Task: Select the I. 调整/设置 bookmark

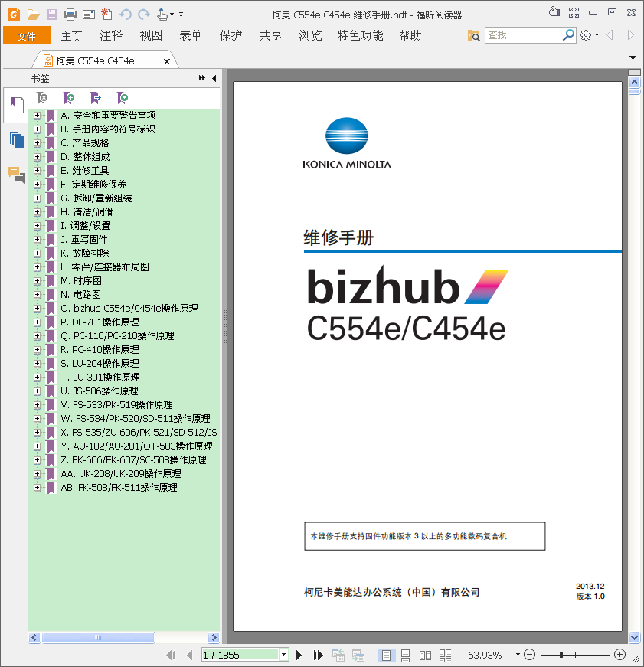Action: click(86, 226)
